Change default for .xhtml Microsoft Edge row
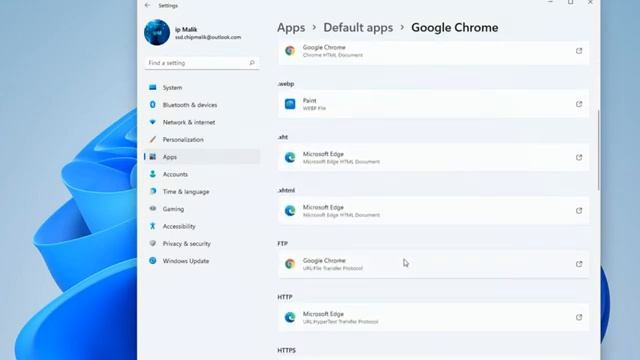 point(433,211)
